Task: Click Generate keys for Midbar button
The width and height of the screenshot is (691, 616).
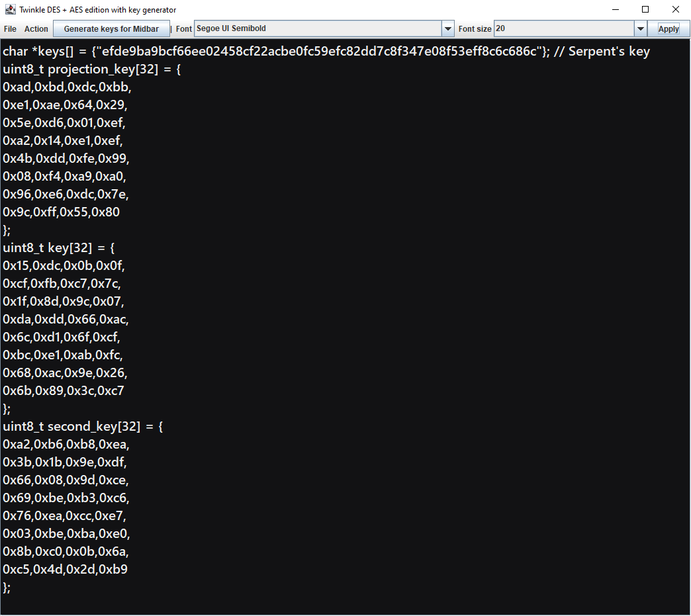Action: point(111,29)
